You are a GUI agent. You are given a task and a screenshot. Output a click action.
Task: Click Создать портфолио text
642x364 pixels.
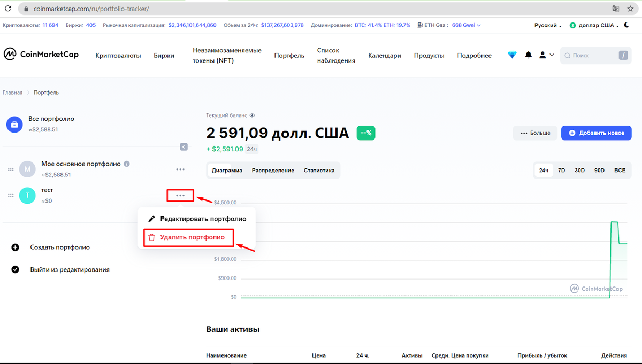point(60,247)
